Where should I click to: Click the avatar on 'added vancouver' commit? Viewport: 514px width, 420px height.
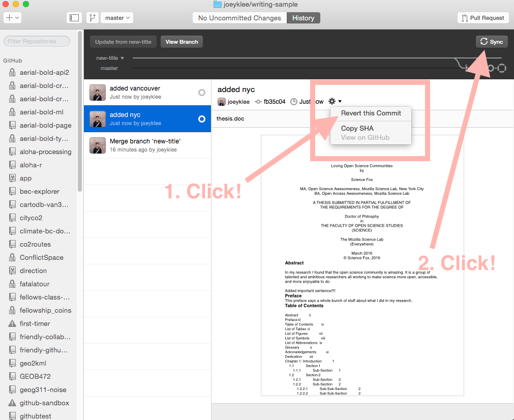coord(98,93)
